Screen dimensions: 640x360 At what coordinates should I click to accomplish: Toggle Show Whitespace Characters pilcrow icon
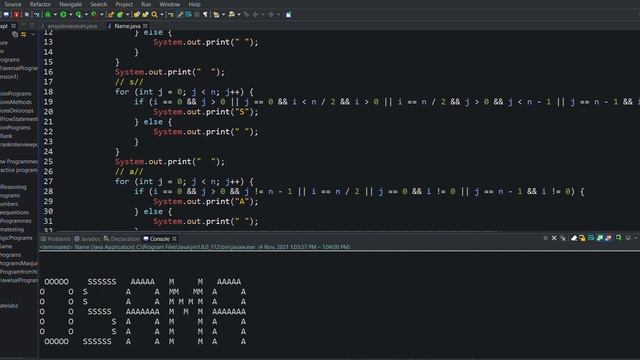click(205, 14)
